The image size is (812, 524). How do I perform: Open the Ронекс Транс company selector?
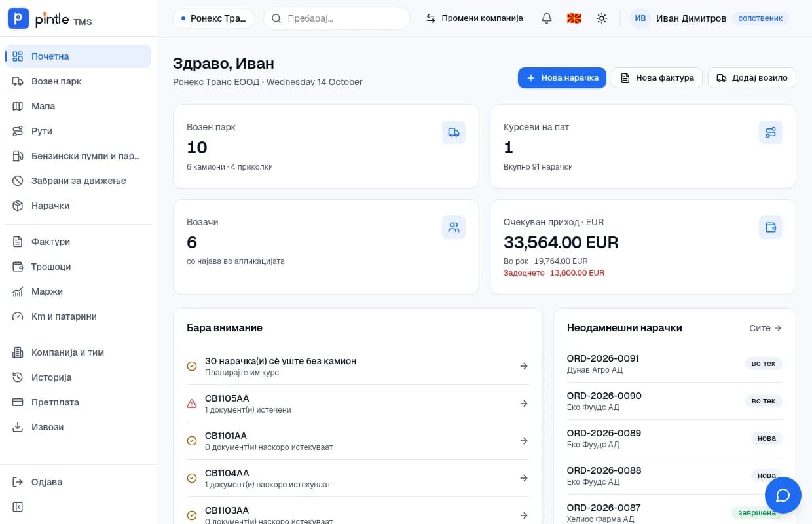point(214,18)
